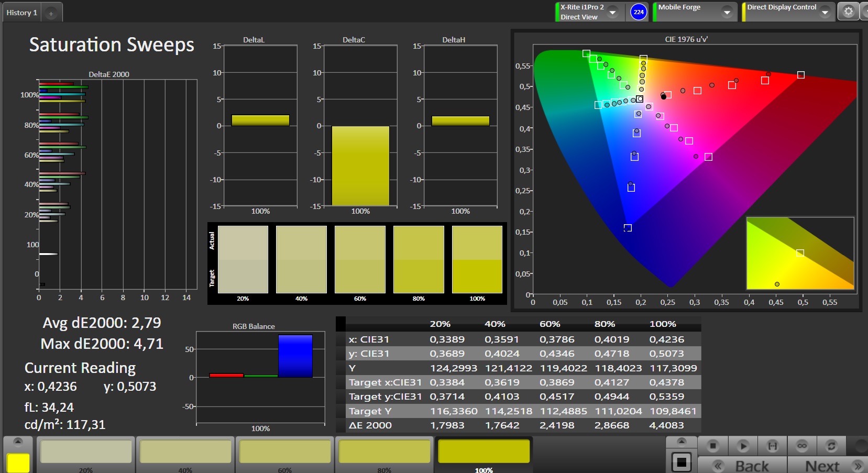The width and height of the screenshot is (868, 473).
Task: Open the Mobile Forge source dropdown
Action: point(727,12)
